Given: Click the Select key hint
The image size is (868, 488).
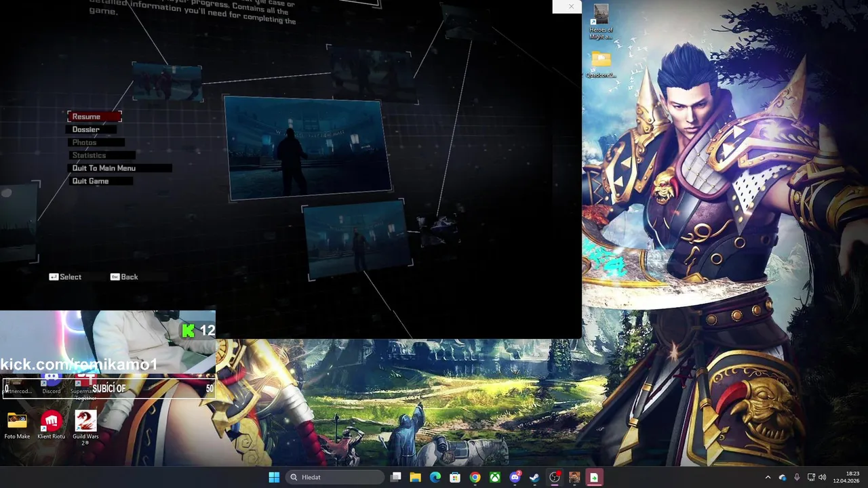Looking at the screenshot, I should [65, 277].
